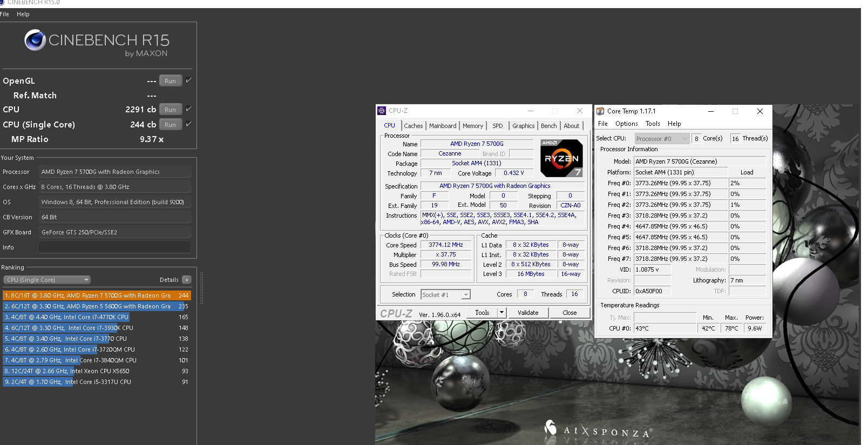Click the Core Temp title bar icon

[x=600, y=111]
